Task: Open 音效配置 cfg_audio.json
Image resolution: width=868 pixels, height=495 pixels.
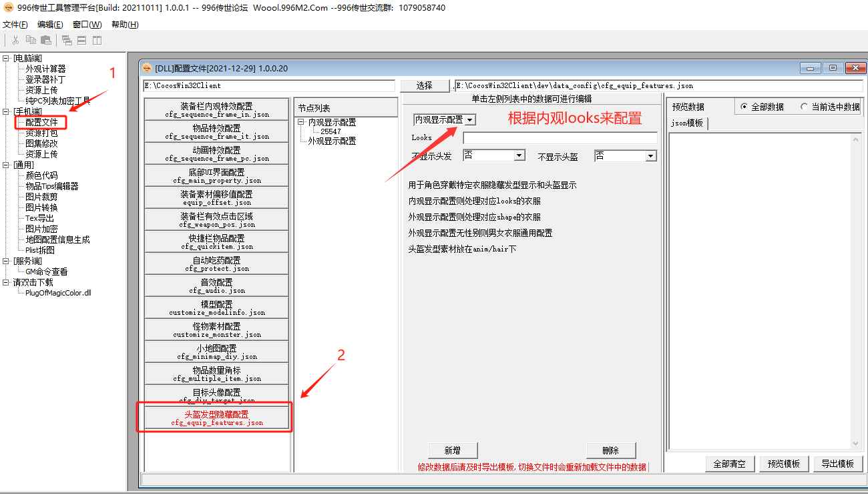Action: (217, 286)
